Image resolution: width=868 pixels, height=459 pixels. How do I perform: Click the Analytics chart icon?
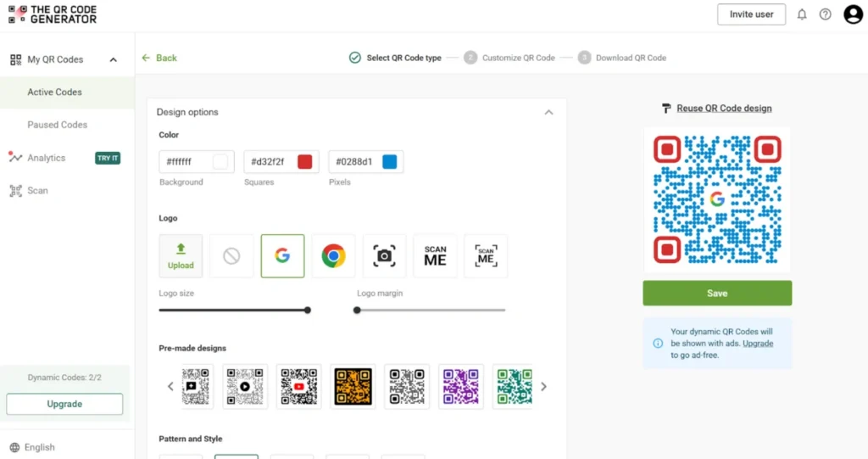coord(15,158)
